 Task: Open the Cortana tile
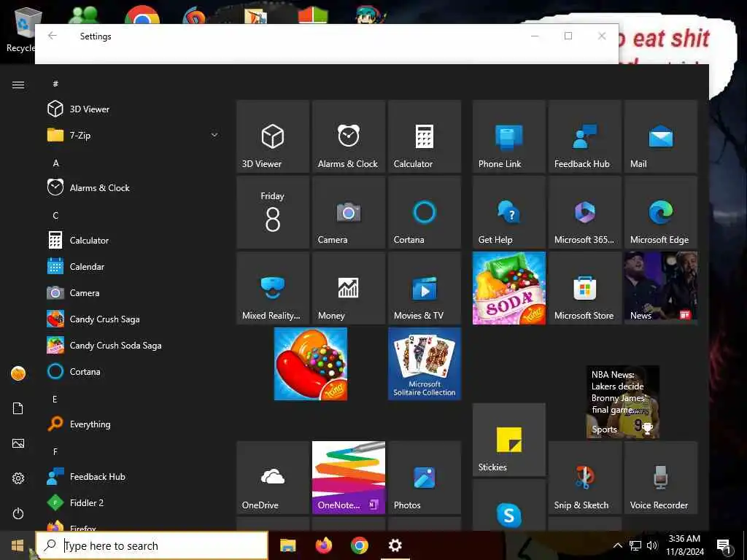(425, 212)
